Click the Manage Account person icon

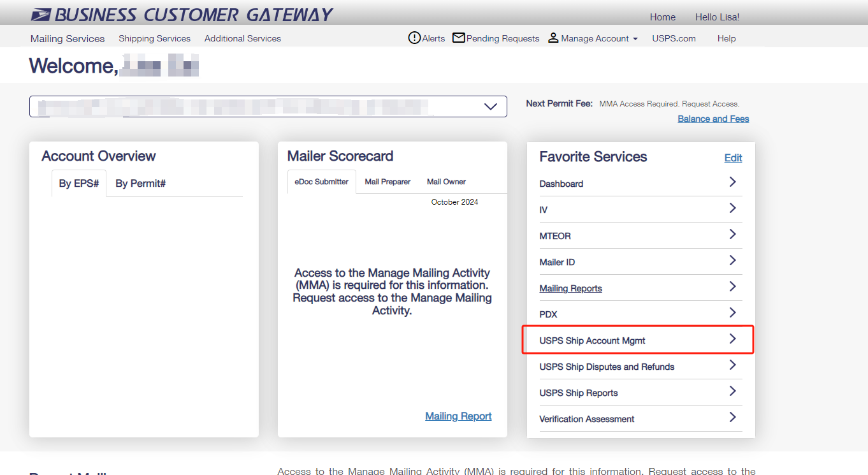click(x=553, y=38)
